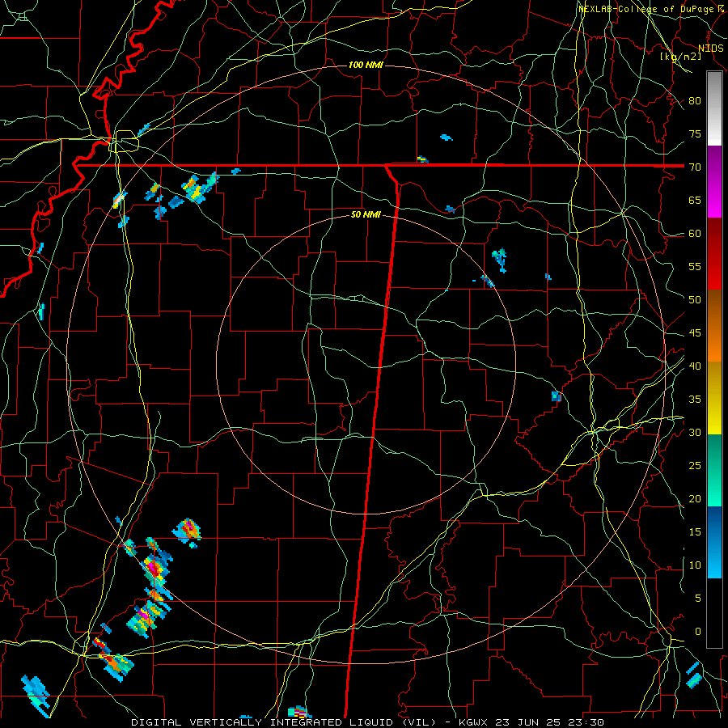Click "DIGITAL VERTICALLY INTEGRATED LIQUID" caption text
728x728 pixels.
click(265, 722)
